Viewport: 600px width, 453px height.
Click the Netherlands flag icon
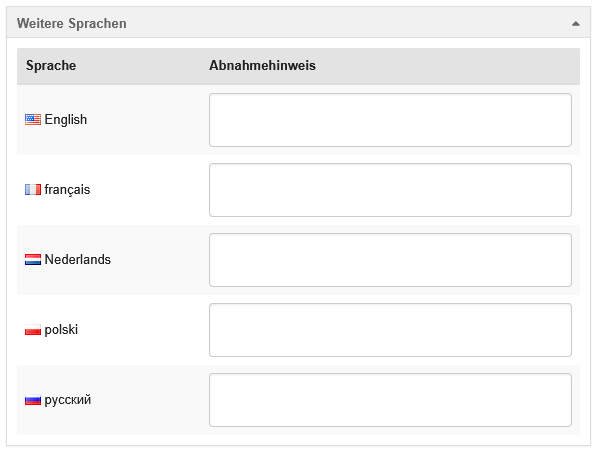[33, 260]
